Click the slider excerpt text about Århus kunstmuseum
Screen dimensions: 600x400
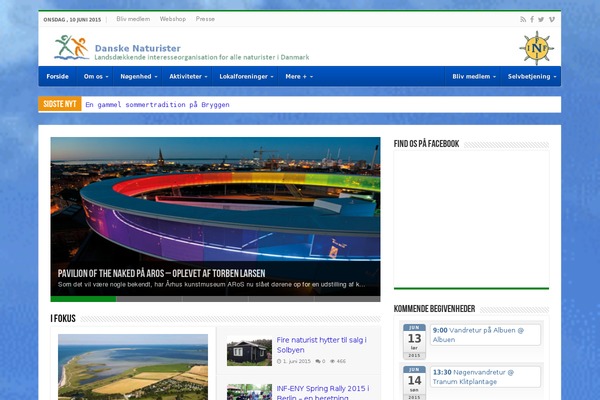point(211,284)
